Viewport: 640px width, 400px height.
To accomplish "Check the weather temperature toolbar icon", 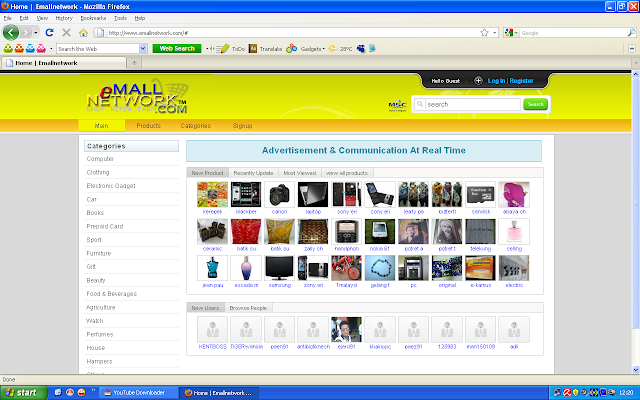I will [341, 49].
